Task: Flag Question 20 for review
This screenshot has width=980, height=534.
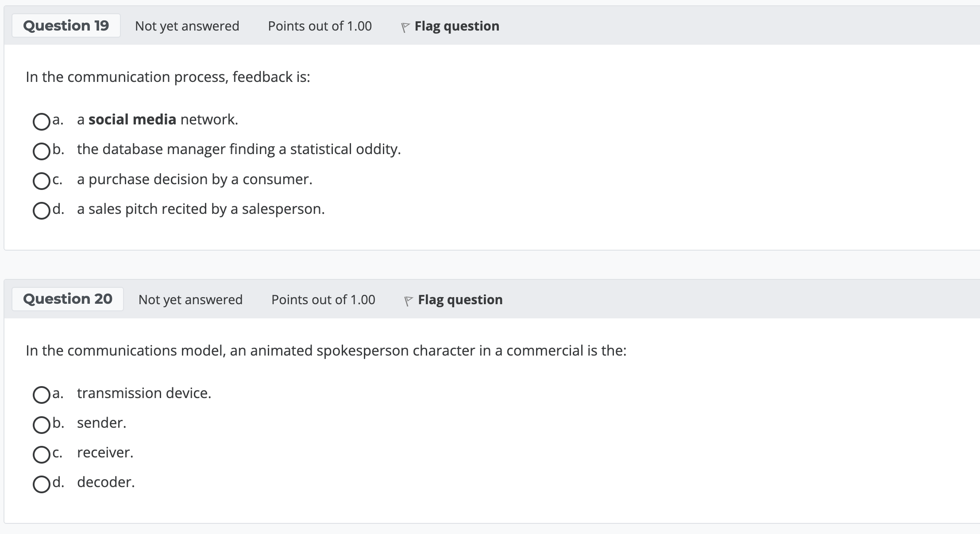Action: coord(459,300)
